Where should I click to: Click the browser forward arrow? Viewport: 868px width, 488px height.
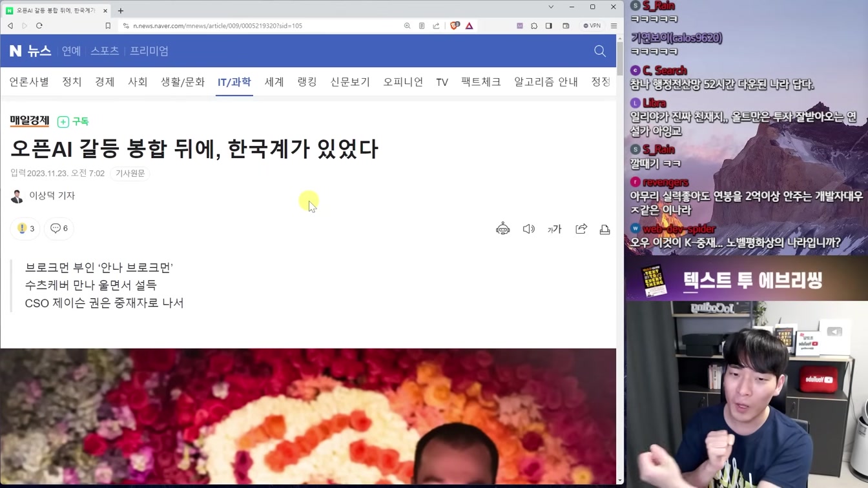pos(25,26)
